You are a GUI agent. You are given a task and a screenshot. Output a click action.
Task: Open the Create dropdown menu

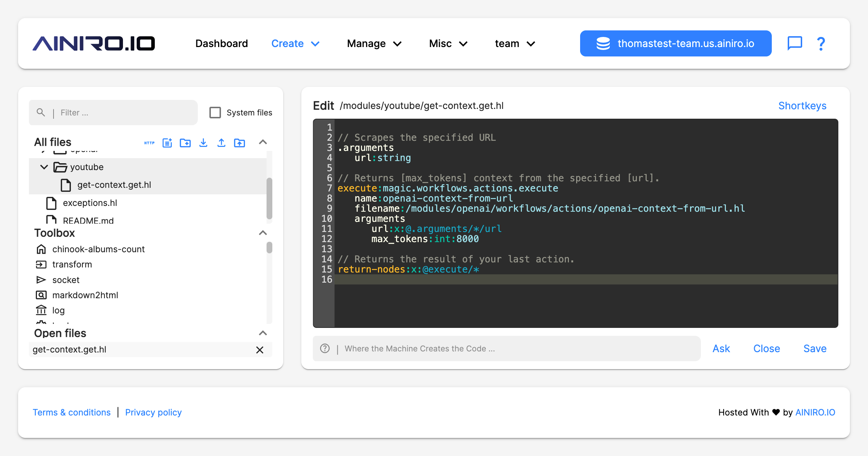(295, 43)
